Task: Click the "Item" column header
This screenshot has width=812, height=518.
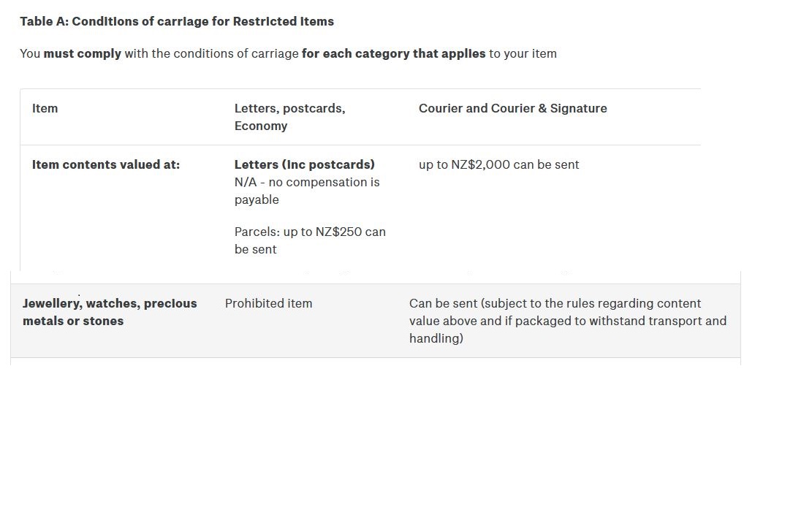Action: tap(45, 108)
